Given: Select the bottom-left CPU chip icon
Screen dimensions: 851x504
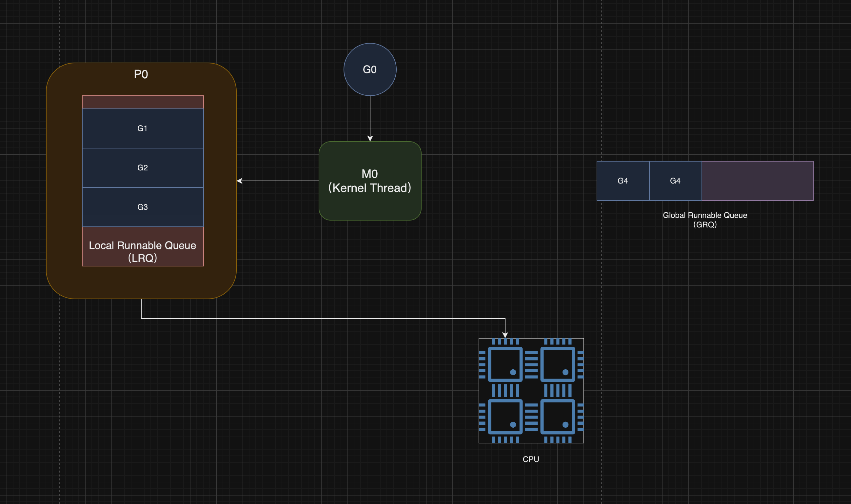Looking at the screenshot, I should (505, 417).
